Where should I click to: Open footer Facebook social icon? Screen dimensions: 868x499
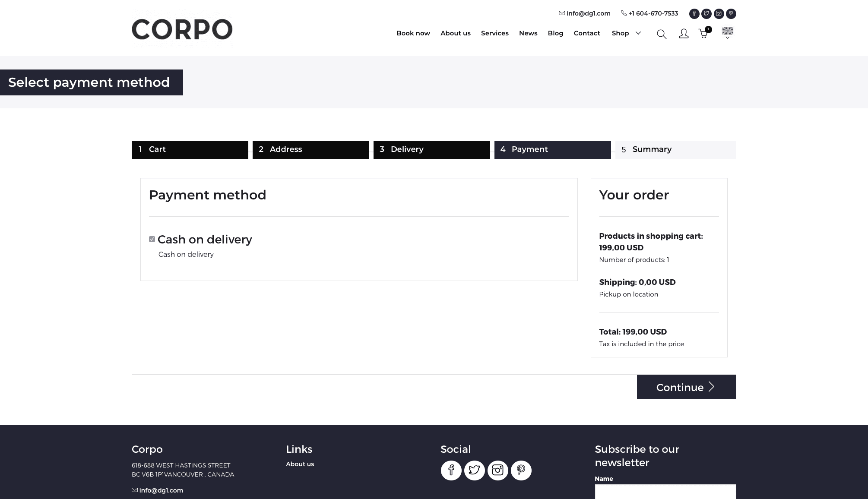point(451,470)
